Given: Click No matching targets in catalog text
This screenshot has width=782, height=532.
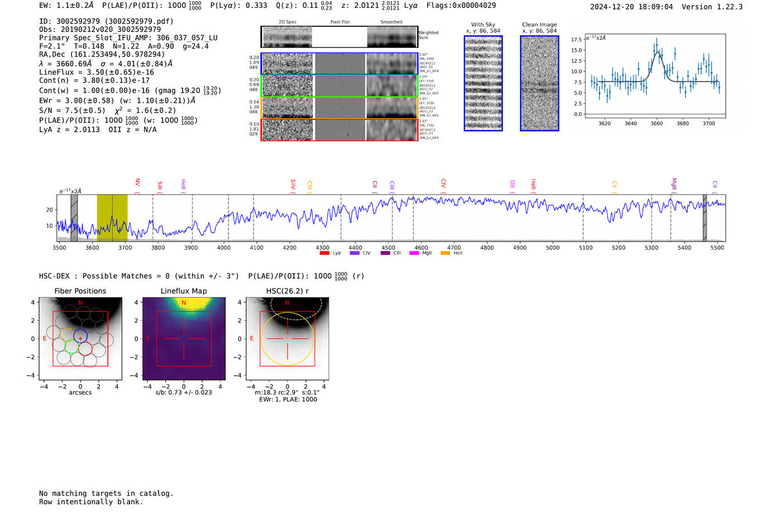Looking at the screenshot, I should click(106, 493).
